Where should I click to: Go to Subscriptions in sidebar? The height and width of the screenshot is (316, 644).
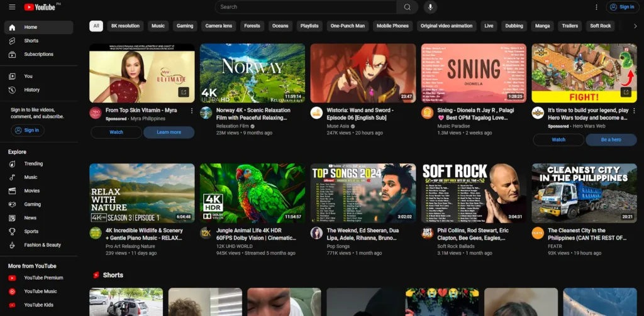(38, 54)
